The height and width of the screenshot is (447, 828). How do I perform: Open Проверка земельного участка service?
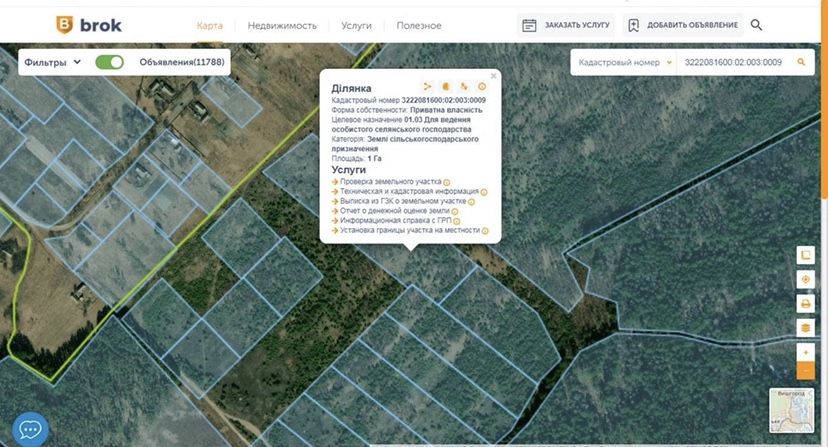390,182
